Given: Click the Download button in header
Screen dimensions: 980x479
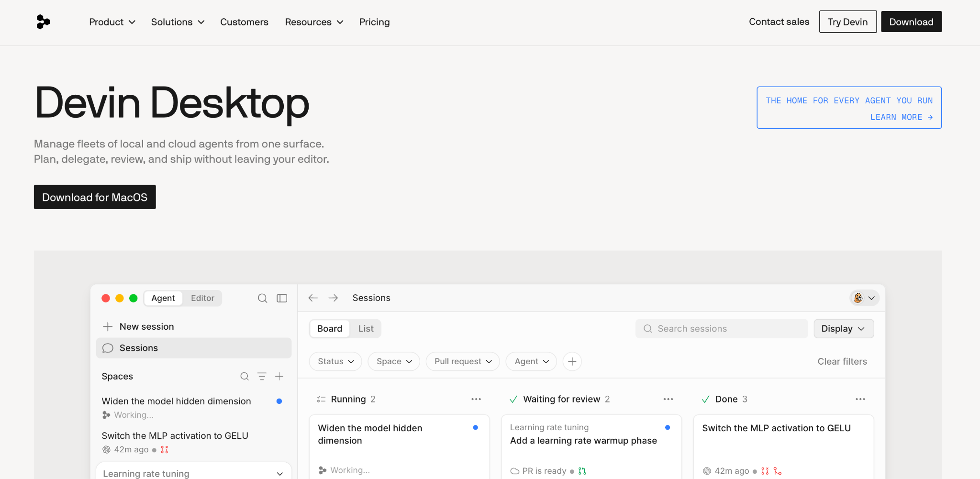Looking at the screenshot, I should (x=911, y=22).
